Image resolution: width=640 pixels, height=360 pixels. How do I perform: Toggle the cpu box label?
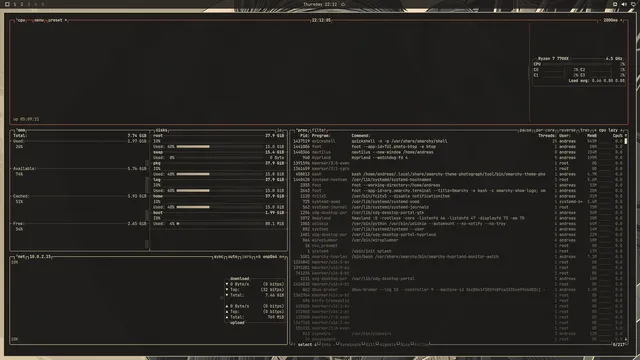[21, 20]
